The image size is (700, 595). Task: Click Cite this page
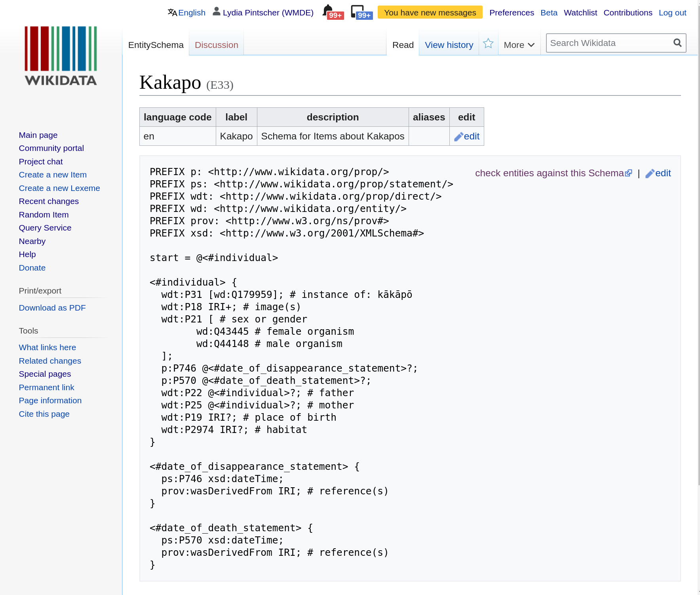tap(44, 414)
